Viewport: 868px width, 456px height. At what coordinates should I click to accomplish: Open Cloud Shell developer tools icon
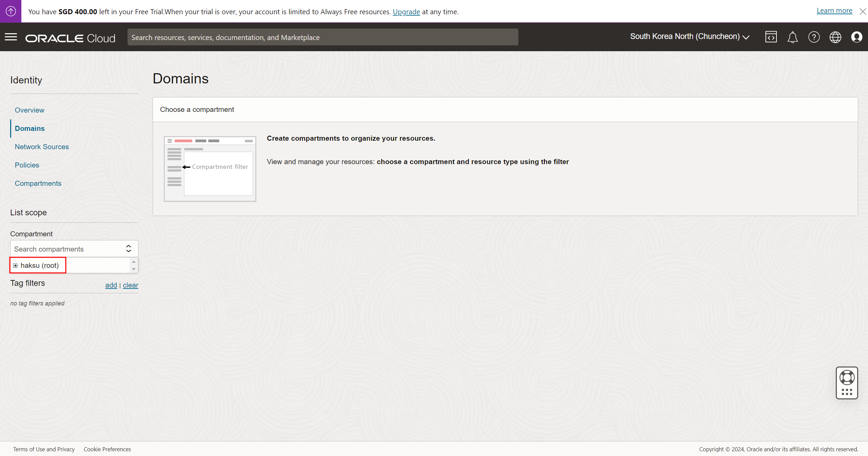tap(771, 37)
